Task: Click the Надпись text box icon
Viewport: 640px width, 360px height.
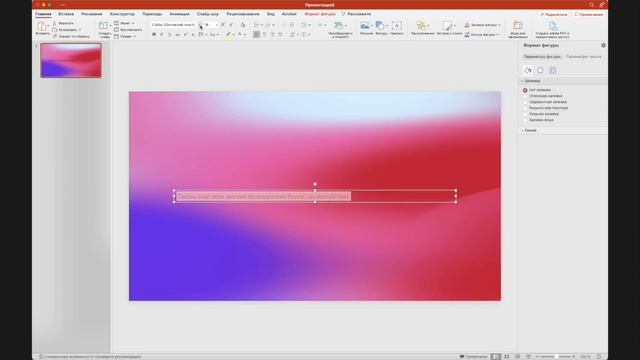Action: tap(396, 26)
